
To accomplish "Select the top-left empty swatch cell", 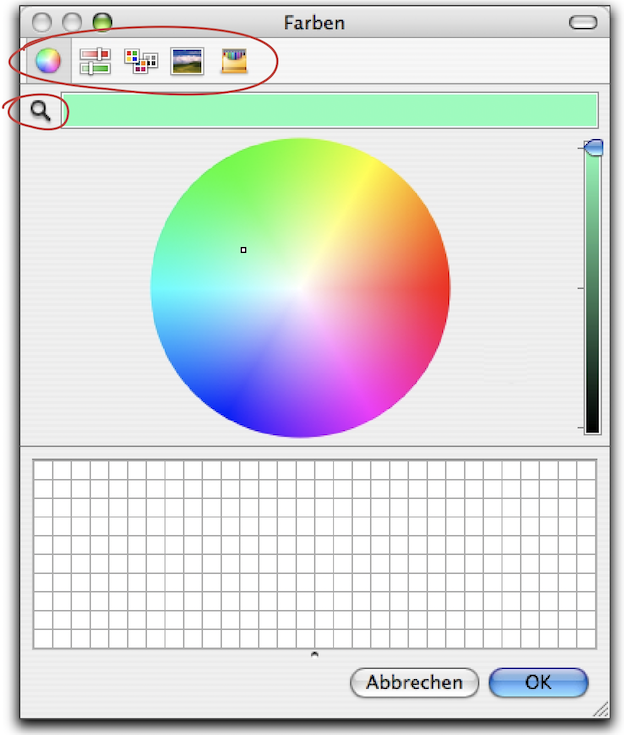I will 43,470.
